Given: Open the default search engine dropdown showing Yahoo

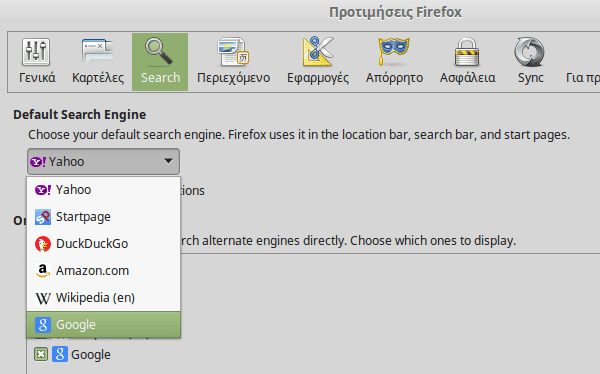Looking at the screenshot, I should click(x=103, y=162).
